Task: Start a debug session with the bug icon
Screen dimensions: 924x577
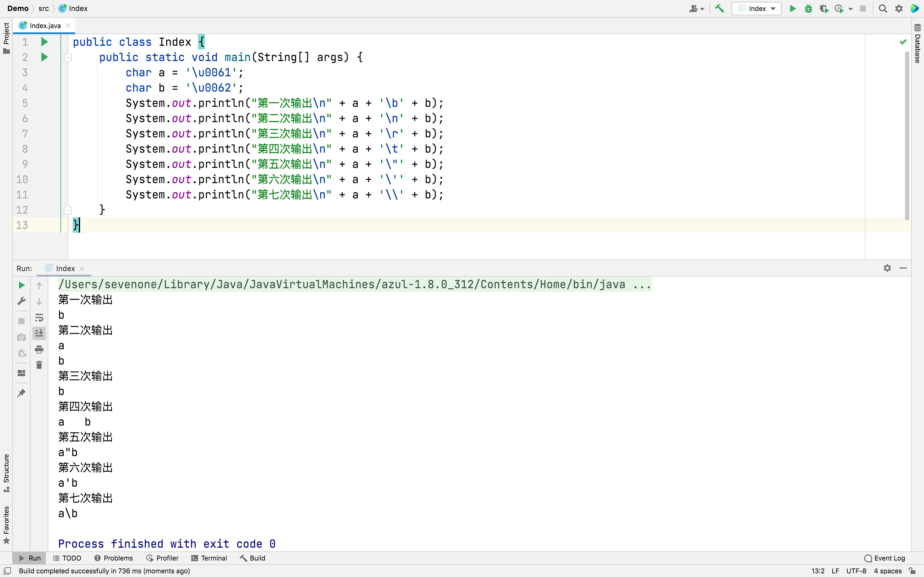Action: (808, 9)
